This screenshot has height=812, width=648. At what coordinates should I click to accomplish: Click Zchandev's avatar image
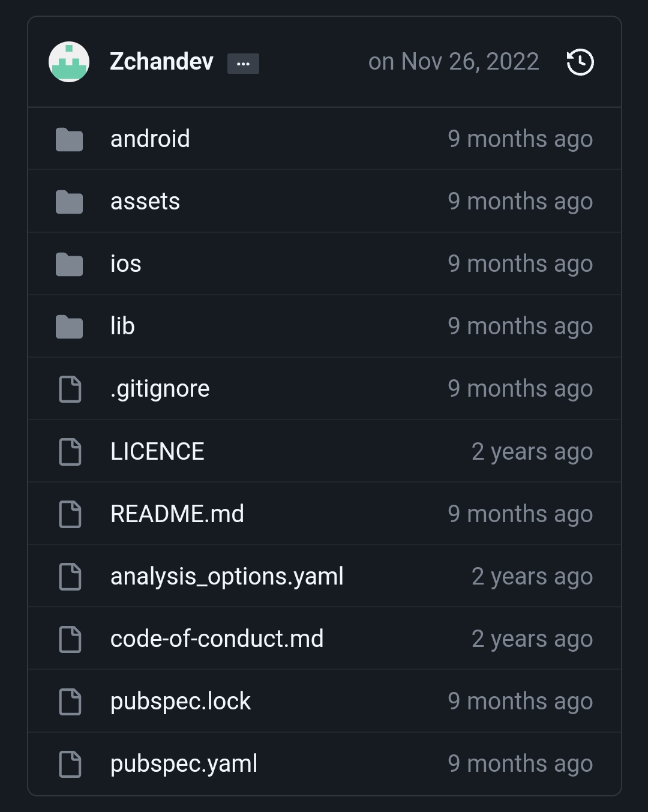coord(69,62)
